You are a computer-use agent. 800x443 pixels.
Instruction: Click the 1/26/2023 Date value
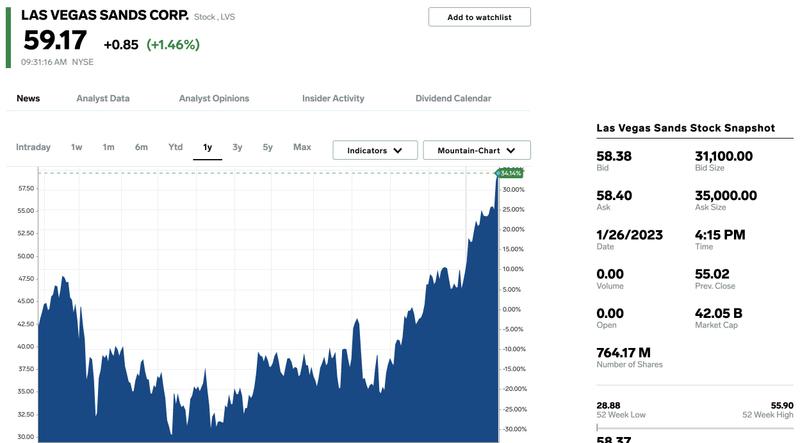point(630,235)
